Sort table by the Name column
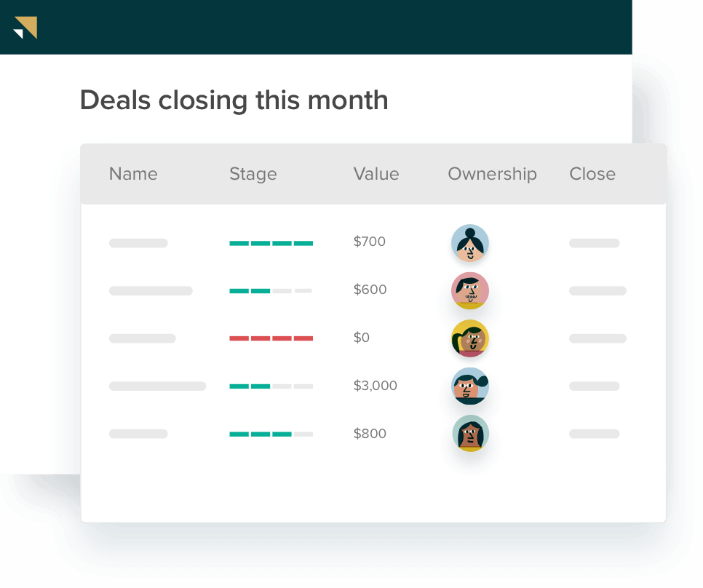 point(133,174)
